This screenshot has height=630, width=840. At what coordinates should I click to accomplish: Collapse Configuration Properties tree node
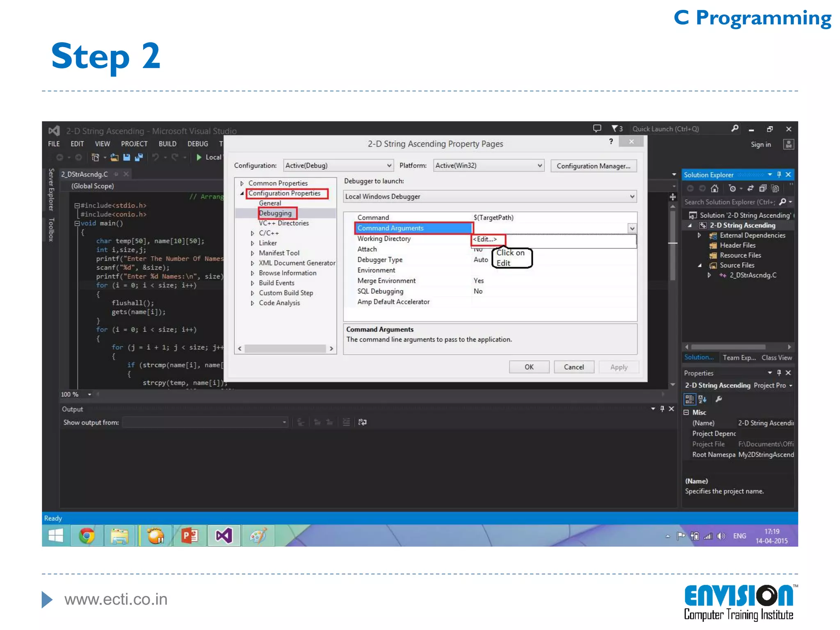point(242,193)
